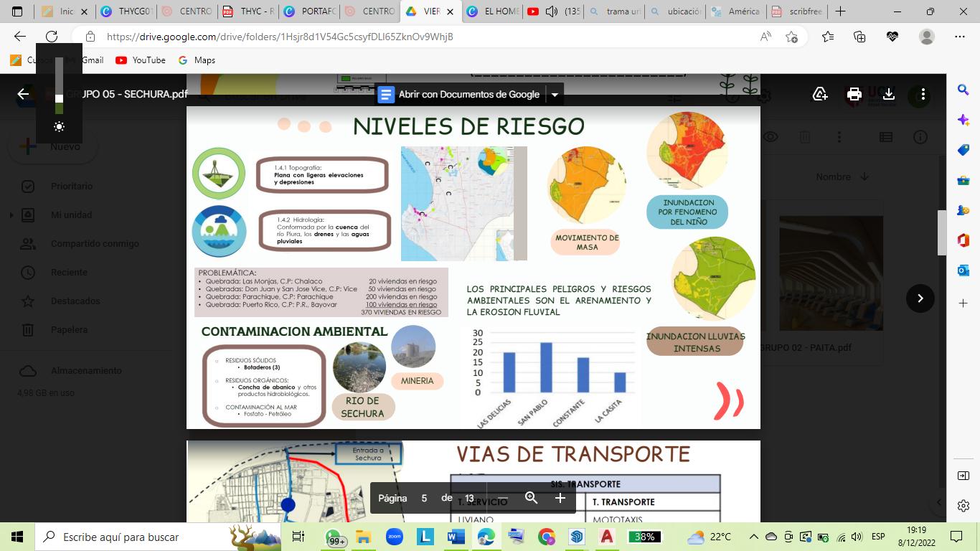The image size is (980, 551).
Task: Close the active Drive tab
Action: (451, 11)
